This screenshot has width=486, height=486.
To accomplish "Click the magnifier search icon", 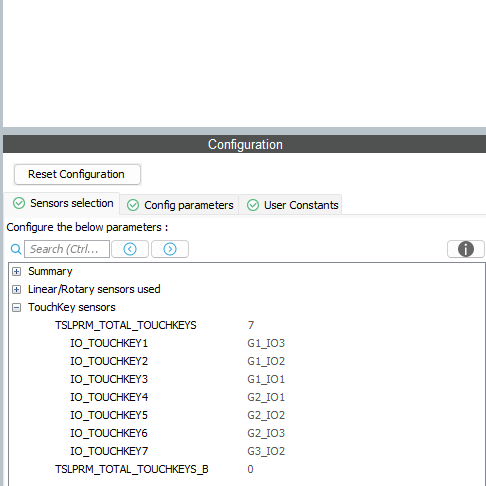I will 16,249.
